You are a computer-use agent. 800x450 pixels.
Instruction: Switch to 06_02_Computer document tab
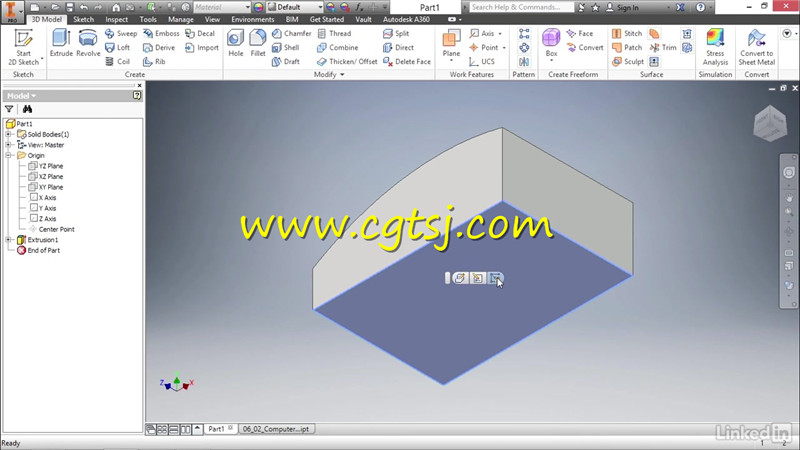click(x=276, y=429)
